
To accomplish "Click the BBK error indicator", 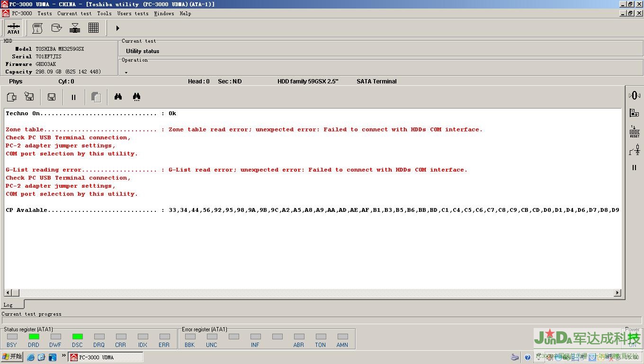I will [x=190, y=337].
